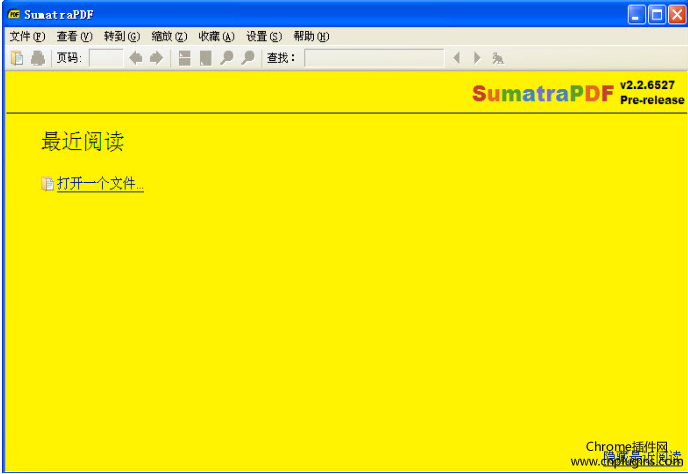
Task: Click the Pre-release label text
Action: (652, 100)
